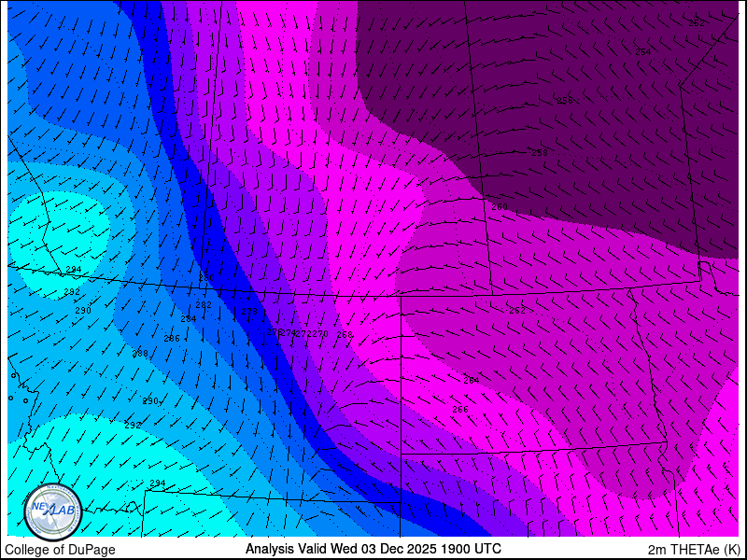
Task: Select the 268 contour label
Action: 345,335
